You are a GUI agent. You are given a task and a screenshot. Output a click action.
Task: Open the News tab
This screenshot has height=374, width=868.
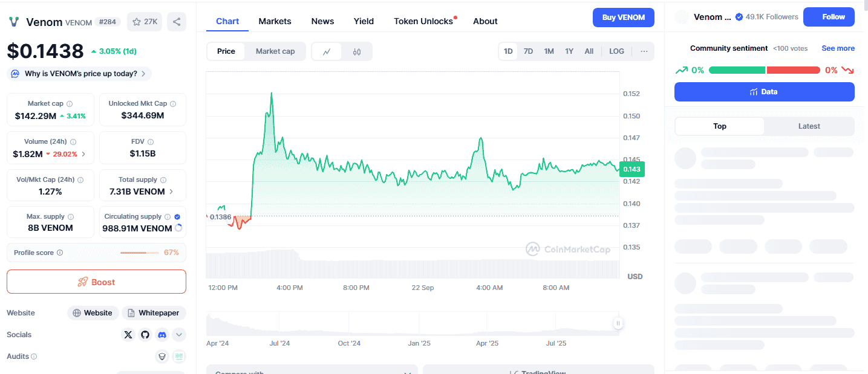coord(322,21)
